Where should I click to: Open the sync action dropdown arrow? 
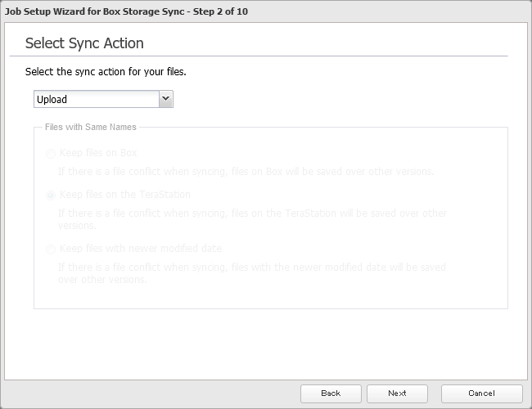(166, 99)
